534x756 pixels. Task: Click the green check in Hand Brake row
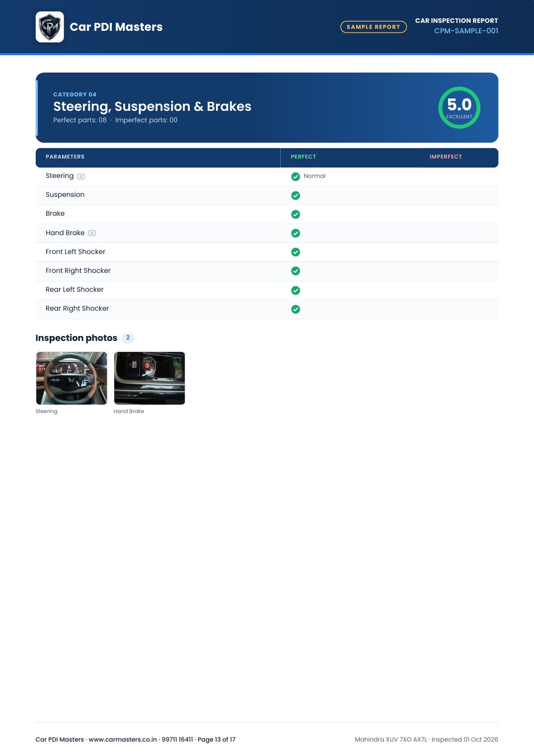coord(296,233)
